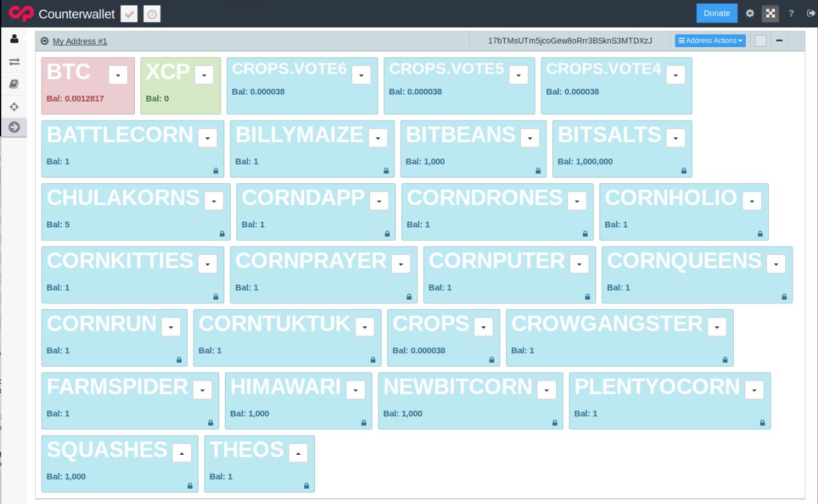This screenshot has width=818, height=504.
Task: Open the BITBEANS dropdown arrow
Action: point(530,138)
